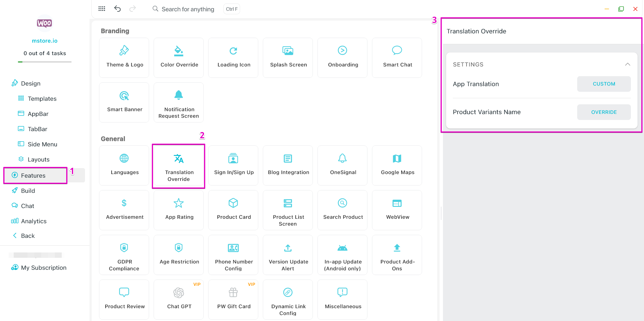Open OneSignal notification settings
The width and height of the screenshot is (644, 321).
coord(342,165)
